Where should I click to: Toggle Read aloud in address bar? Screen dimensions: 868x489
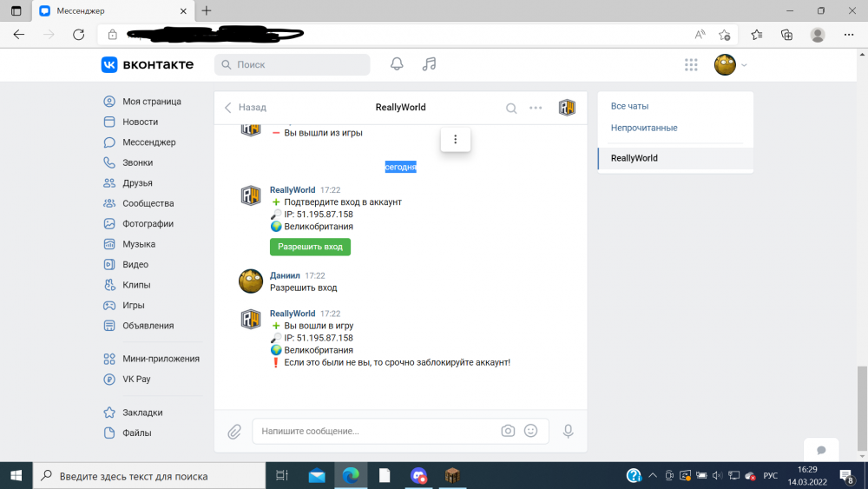700,35
